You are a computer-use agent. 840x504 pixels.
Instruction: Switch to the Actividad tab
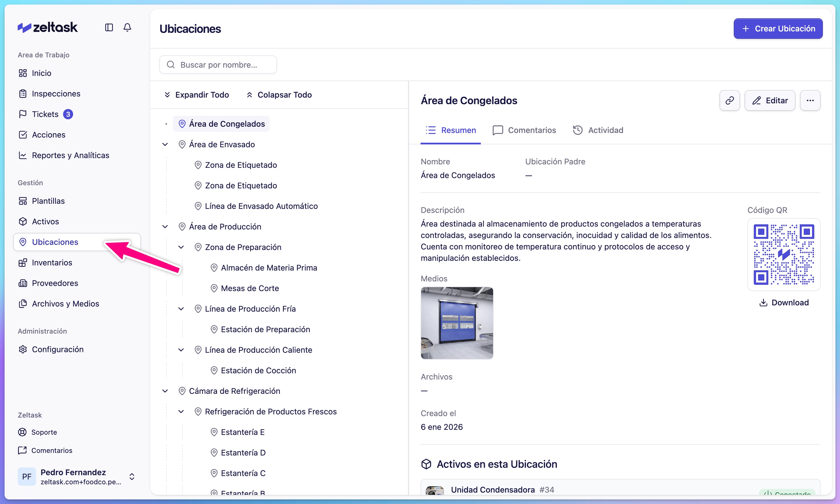tap(598, 130)
